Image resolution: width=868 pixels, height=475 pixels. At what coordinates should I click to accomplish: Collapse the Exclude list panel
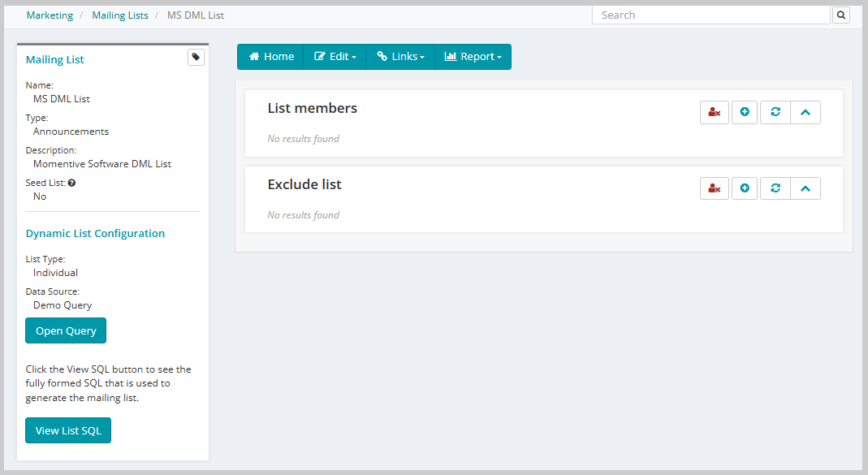pos(805,188)
